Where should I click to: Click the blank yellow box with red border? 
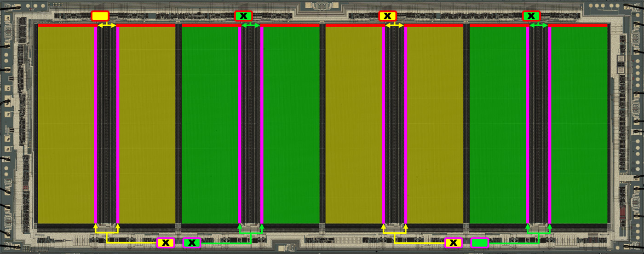click(100, 16)
